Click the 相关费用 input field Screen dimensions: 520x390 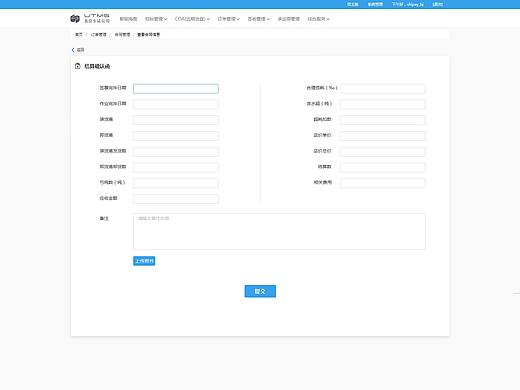click(382, 183)
